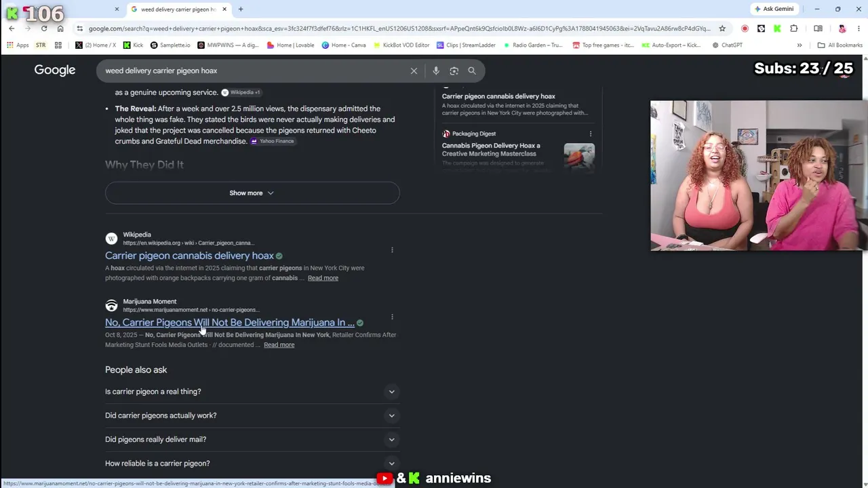Screen dimensions: 868x488
Task: Go to the Google logo homepage
Action: click(55, 70)
